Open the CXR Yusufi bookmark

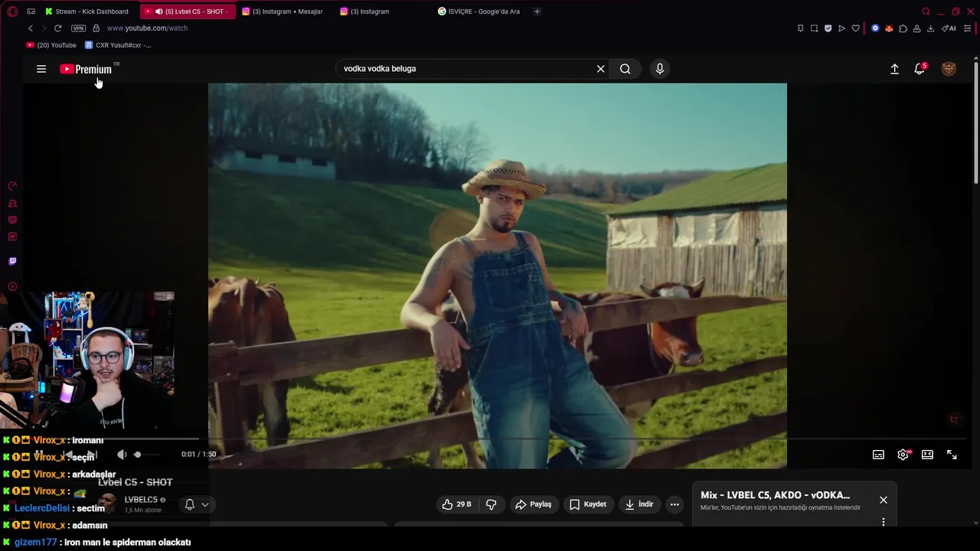[118, 45]
